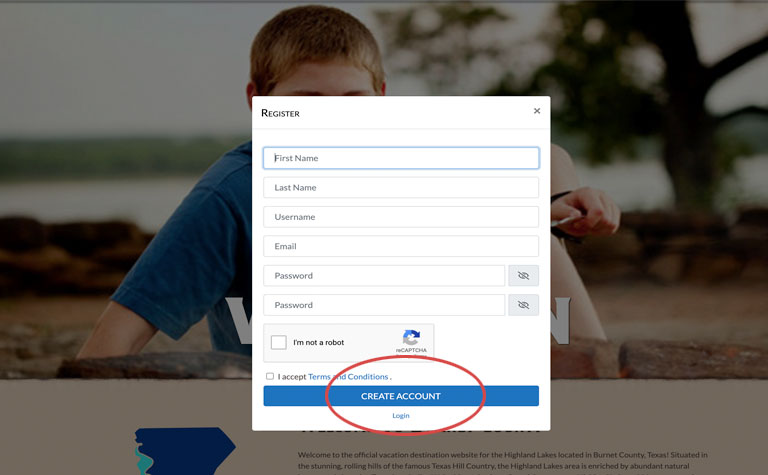This screenshot has height=475, width=768.
Task: Submit with the Create Account button
Action: [401, 396]
